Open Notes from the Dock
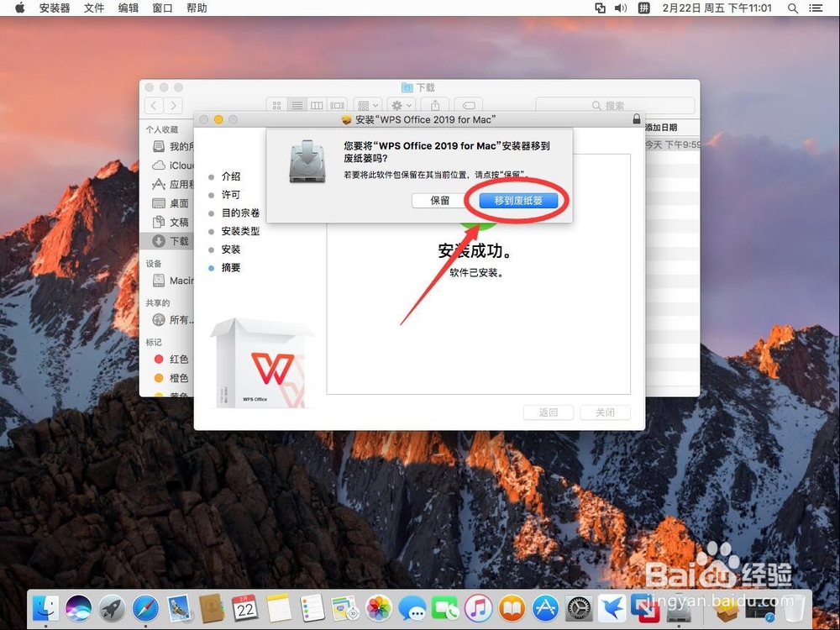This screenshot has height=630, width=840. [x=279, y=608]
